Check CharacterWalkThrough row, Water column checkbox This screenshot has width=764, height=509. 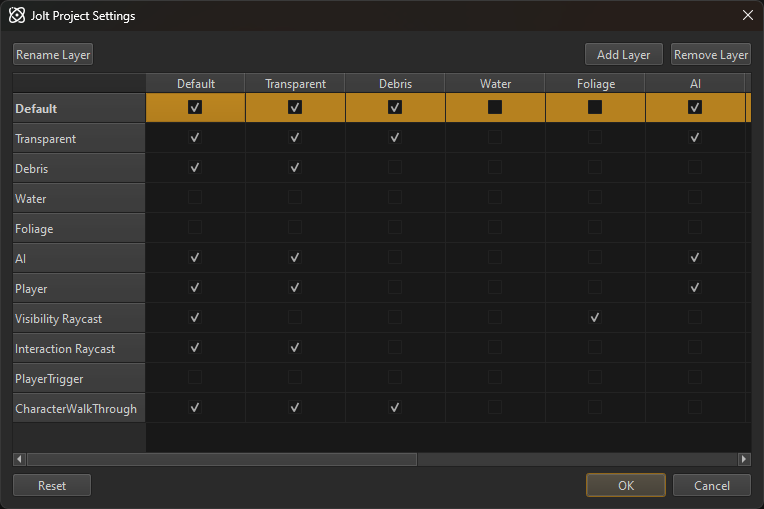pos(495,407)
